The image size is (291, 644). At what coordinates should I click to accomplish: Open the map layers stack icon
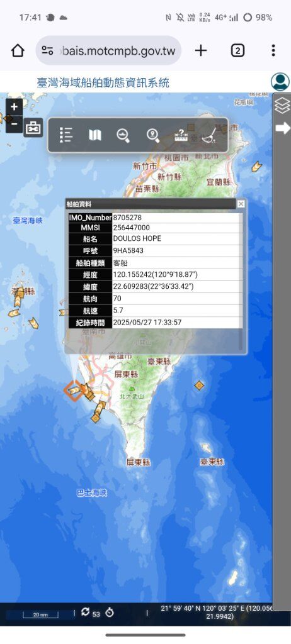[282, 106]
